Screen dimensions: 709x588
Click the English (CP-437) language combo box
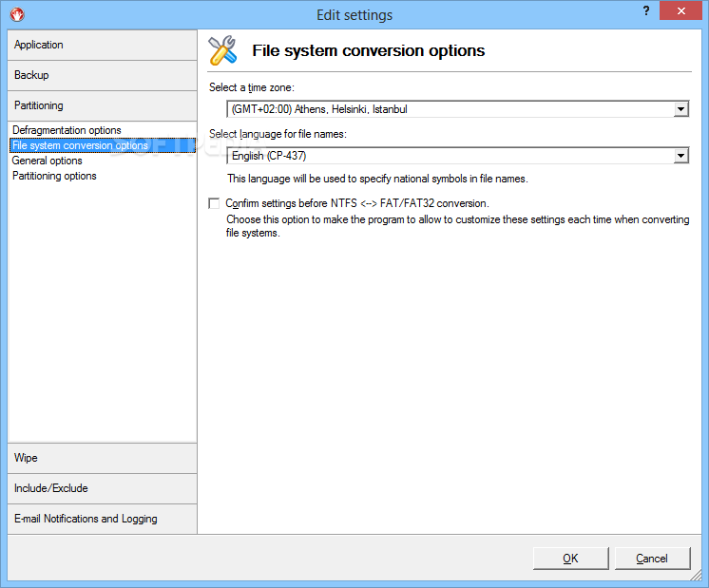[457, 156]
